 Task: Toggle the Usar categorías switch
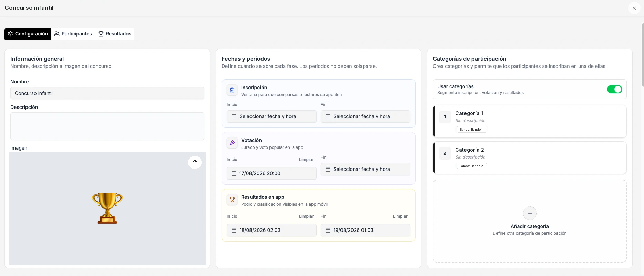pos(614,89)
